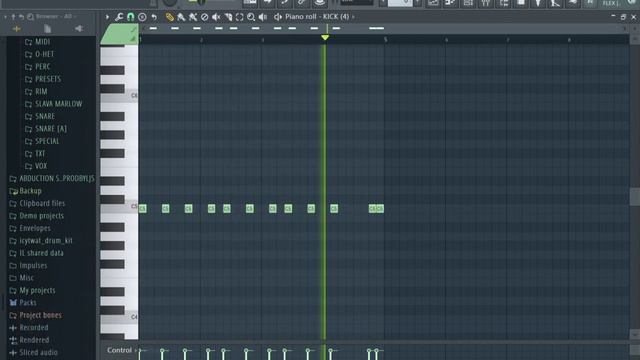Switch to the browser plugin database tab icon
640x360 pixels.
[x=16, y=29]
